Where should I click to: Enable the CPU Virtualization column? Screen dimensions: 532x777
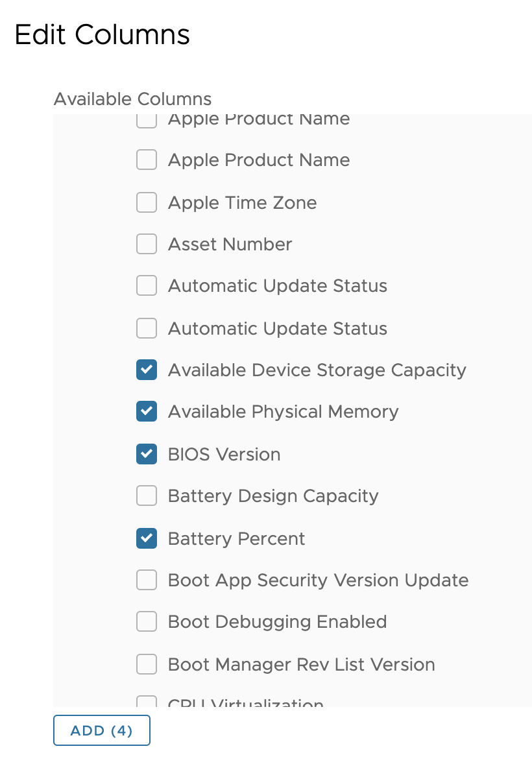147,703
